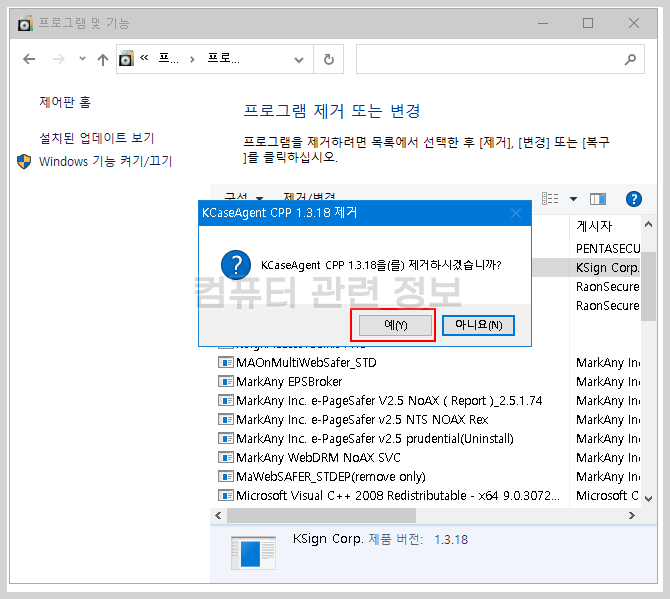
Task: Cancel removal with the 아니요(N) button
Action: [478, 325]
